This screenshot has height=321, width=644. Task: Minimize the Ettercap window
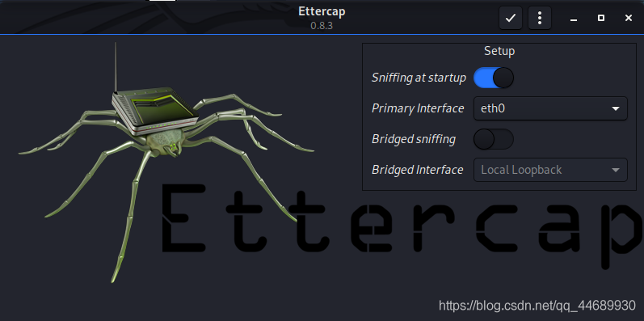point(574,18)
